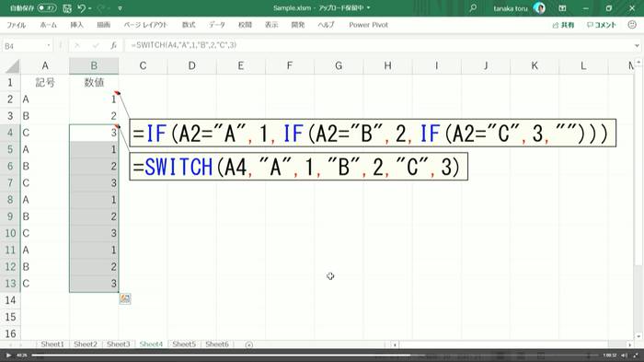Click the Save icon in title bar
The image size is (644, 362).
(67, 8)
